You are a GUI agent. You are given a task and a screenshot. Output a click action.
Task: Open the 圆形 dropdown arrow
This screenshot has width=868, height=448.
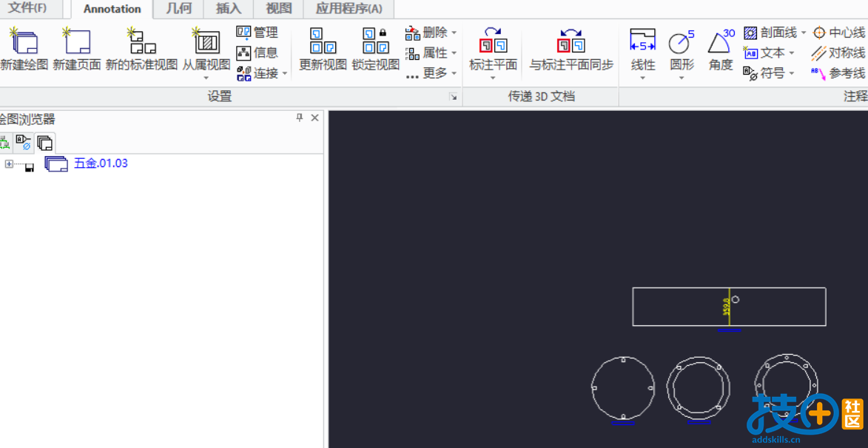(682, 78)
